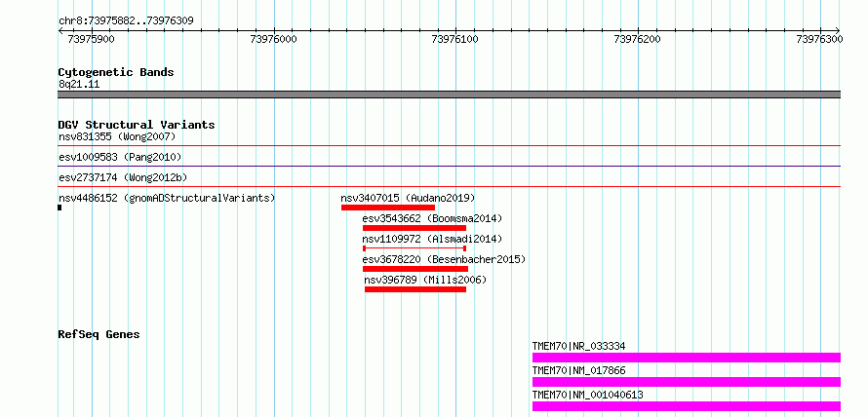The width and height of the screenshot is (868, 417).
Task: Open nsv4486152 (gnomADStructuralVariants) label
Action: 167,198
